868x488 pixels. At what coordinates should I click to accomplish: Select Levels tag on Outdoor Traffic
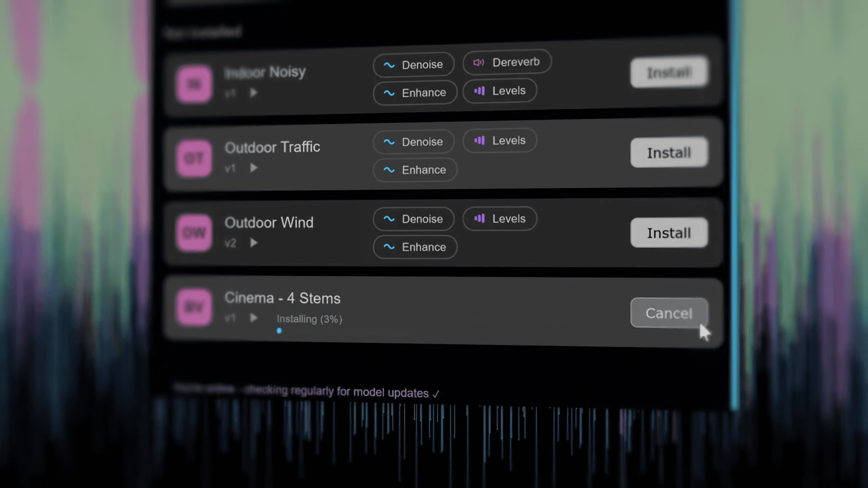coord(500,141)
